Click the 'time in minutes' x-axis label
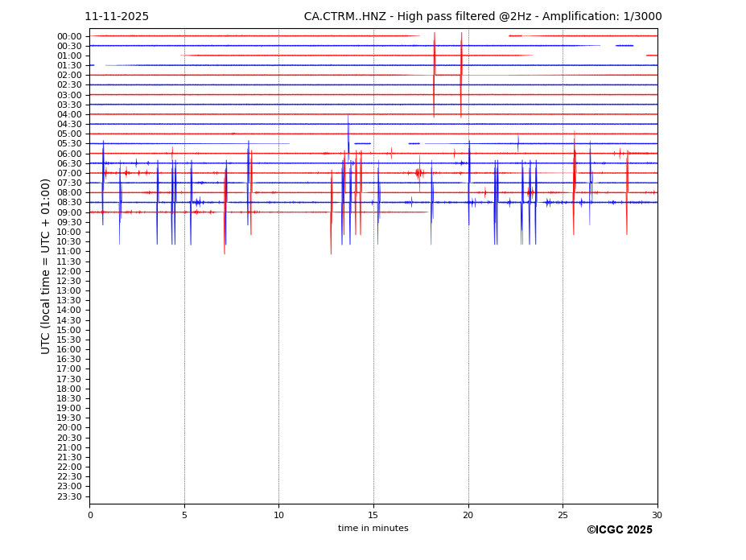Image resolution: width=746 pixels, height=560 pixels. click(373, 529)
